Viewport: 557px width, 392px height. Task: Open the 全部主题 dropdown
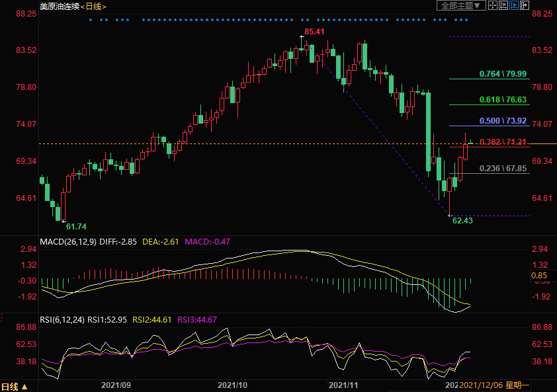tap(460, 5)
